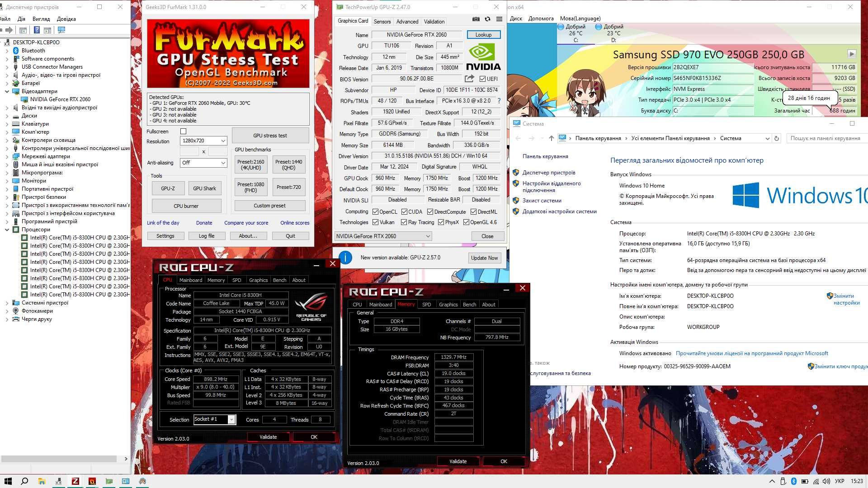Switch to the Advanced tab in GPU-Z
Screen dimensions: 868x488
pyautogui.click(x=407, y=21)
